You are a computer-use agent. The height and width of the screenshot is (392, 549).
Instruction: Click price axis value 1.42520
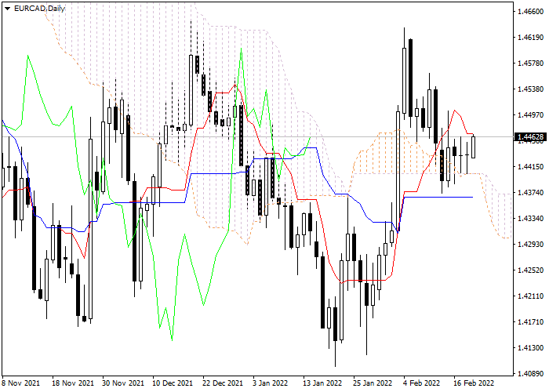click(530, 270)
